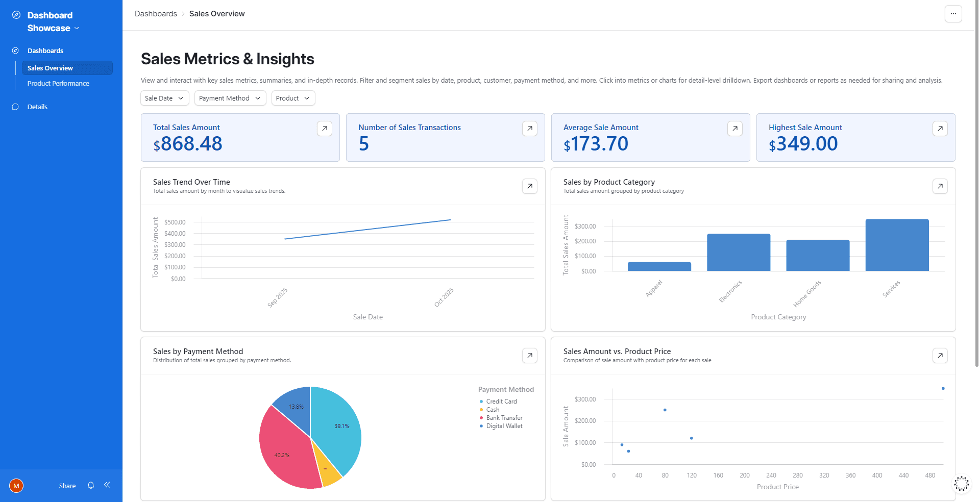Expand the Total Sales Amount card

pyautogui.click(x=324, y=129)
